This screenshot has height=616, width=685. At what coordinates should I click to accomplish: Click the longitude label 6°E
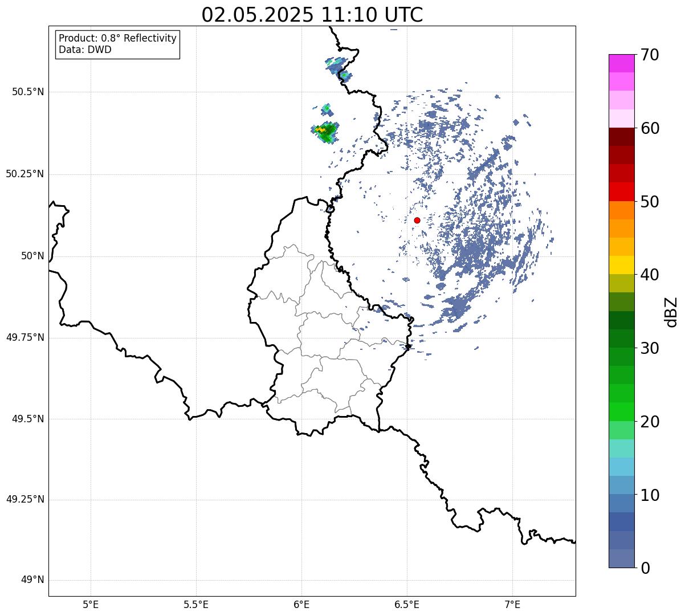pyautogui.click(x=301, y=604)
